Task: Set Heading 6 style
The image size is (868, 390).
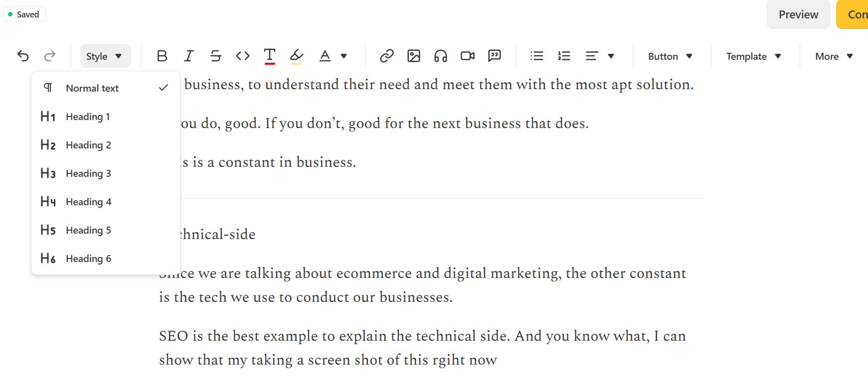Action: [x=106, y=259]
